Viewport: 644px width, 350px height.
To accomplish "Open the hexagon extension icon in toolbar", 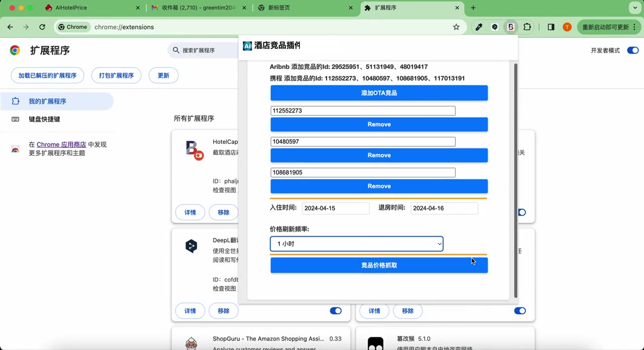I will 495,27.
